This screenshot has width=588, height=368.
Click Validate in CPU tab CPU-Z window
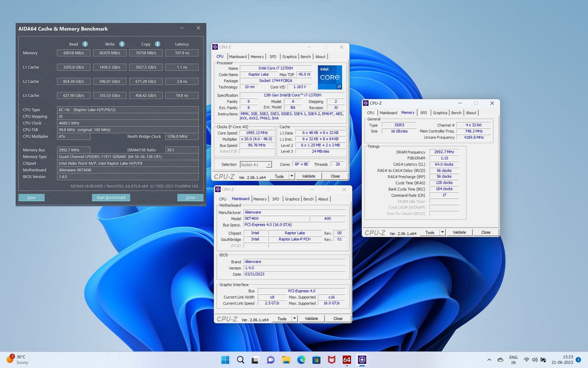pos(308,176)
